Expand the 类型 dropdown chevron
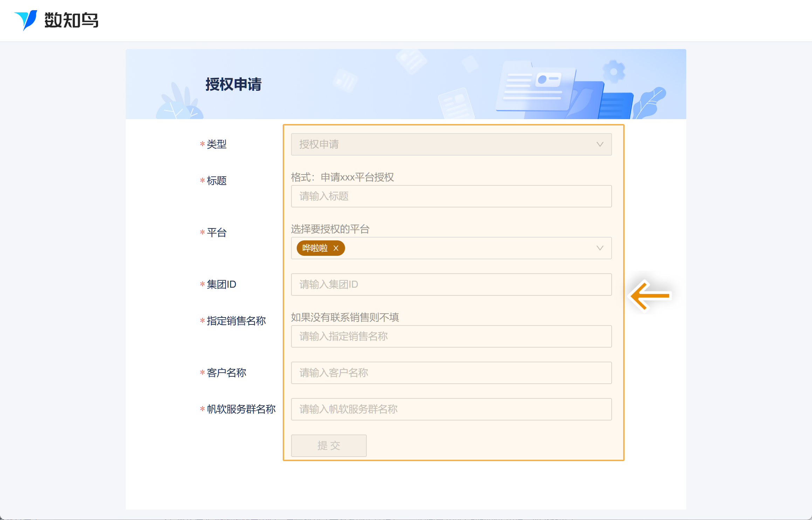 click(600, 144)
